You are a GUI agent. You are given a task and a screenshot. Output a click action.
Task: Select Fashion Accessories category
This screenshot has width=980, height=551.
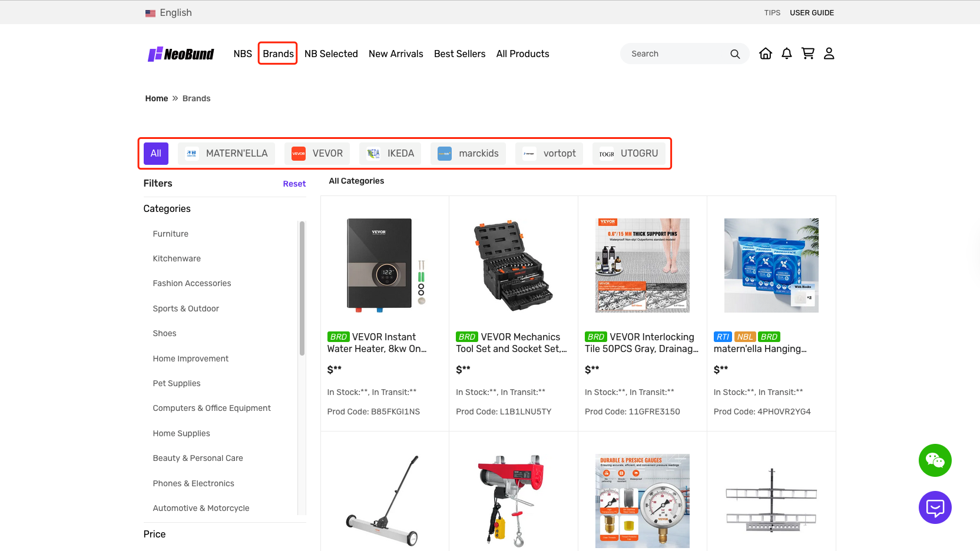point(192,283)
